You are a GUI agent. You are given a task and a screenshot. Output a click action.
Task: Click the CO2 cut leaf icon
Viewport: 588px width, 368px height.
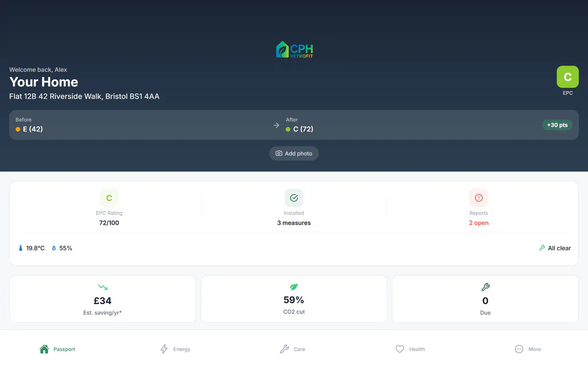point(294,287)
